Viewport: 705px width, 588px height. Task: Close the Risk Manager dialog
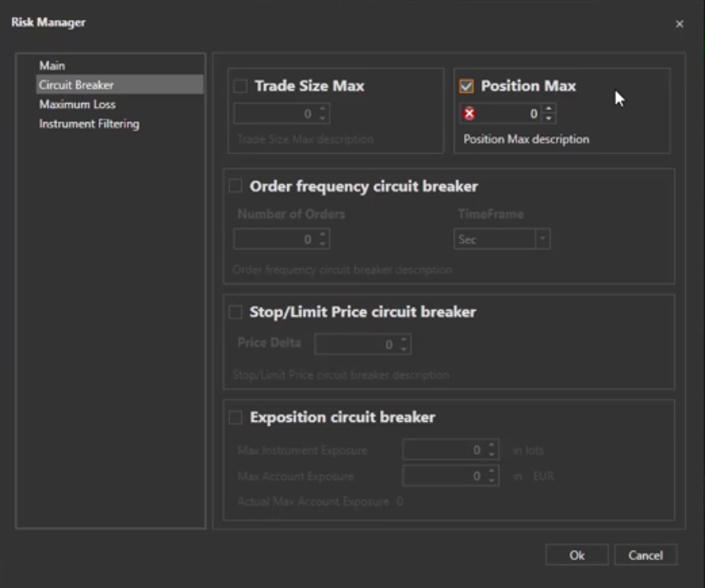tap(680, 24)
